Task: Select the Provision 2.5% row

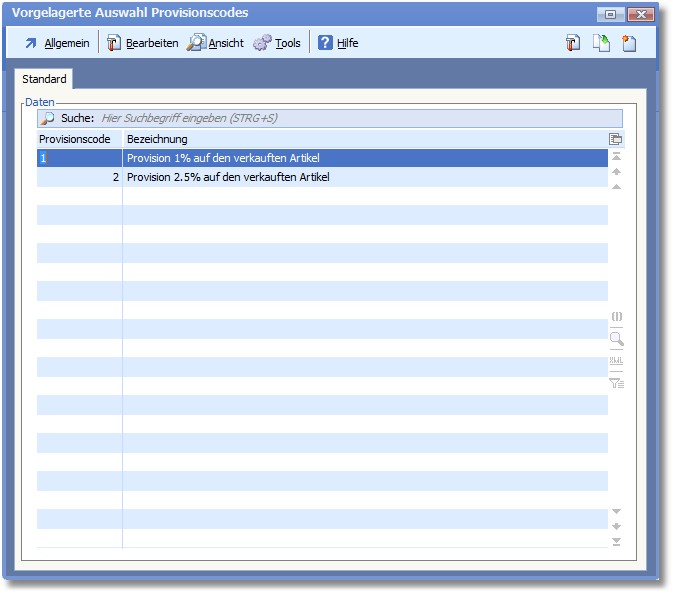Action: coord(320,177)
